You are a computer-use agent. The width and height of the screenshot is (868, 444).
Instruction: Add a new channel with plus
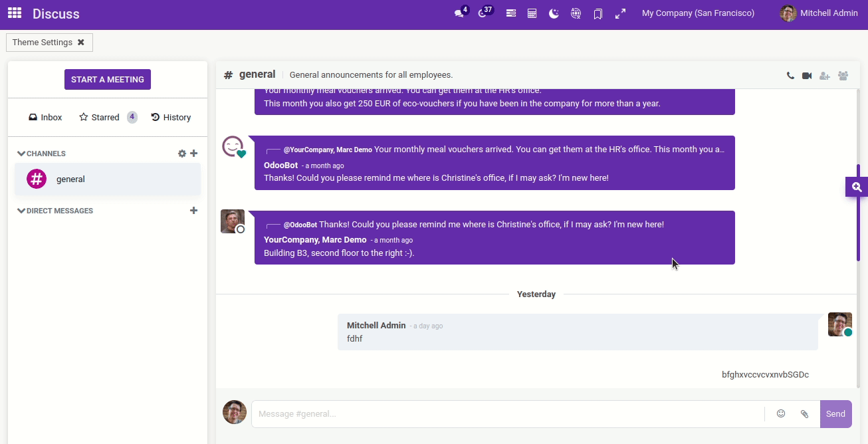click(194, 154)
